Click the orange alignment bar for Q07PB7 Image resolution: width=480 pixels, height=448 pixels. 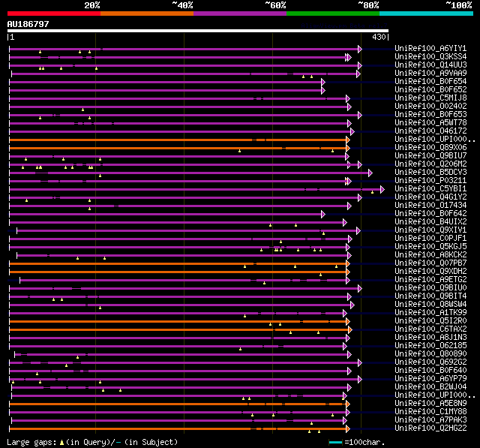178,263
